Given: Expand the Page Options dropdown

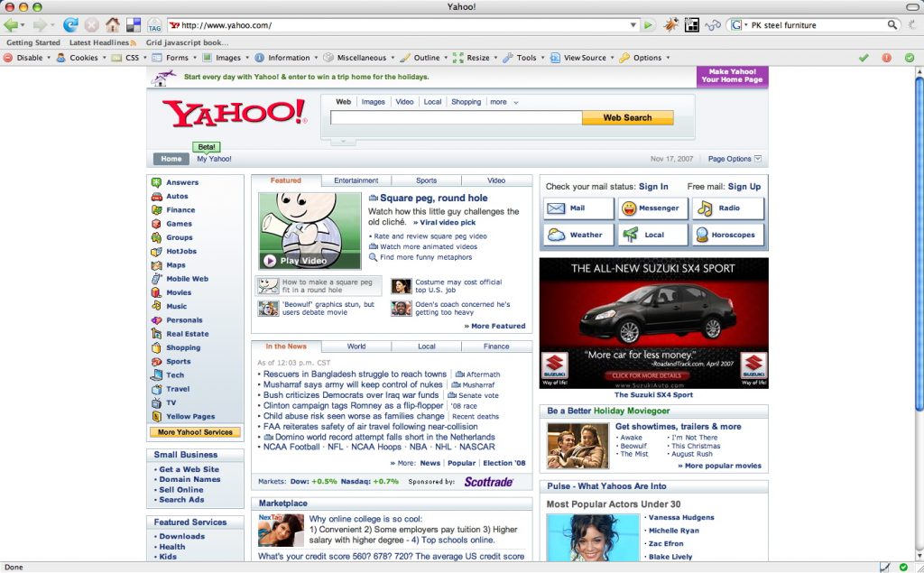Looking at the screenshot, I should (x=758, y=159).
